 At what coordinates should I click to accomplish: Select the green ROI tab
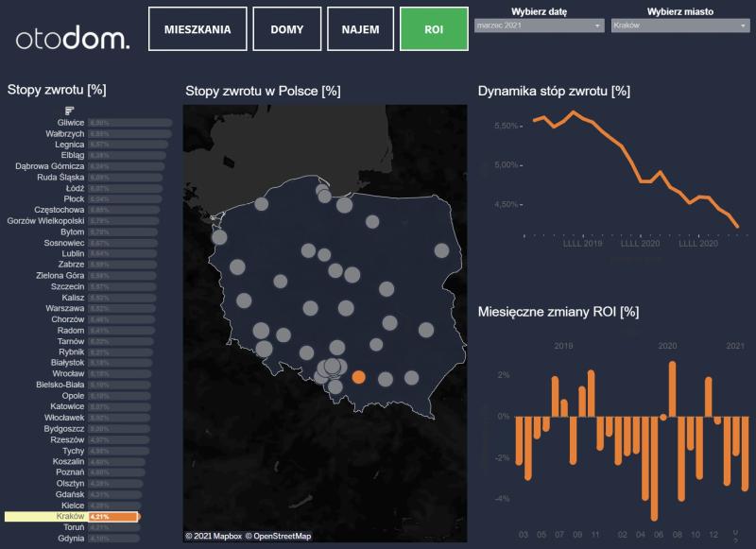[x=434, y=29]
